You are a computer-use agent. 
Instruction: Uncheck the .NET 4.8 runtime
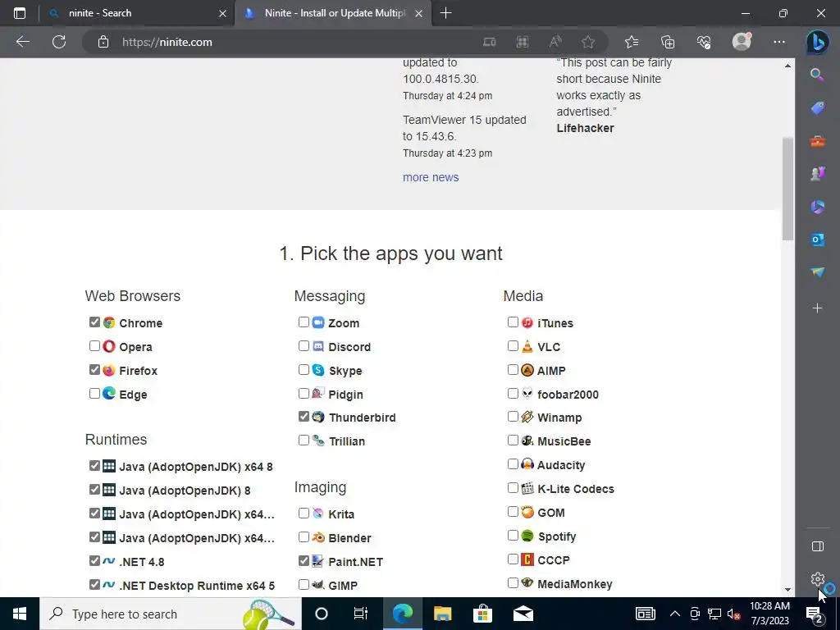click(x=95, y=560)
